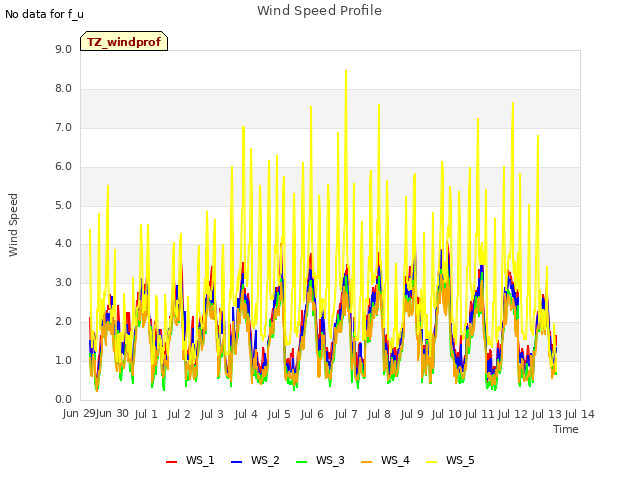The image size is (640, 480).
Task: Click the Jul 11 x-axis date label
Action: coord(480,414)
